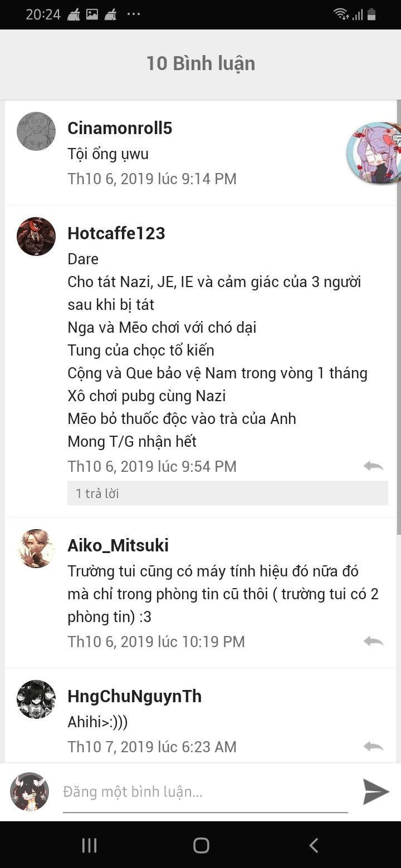This screenshot has height=868, width=401.
Task: Open Hotcaffe123's profile avatar
Action: point(36,236)
